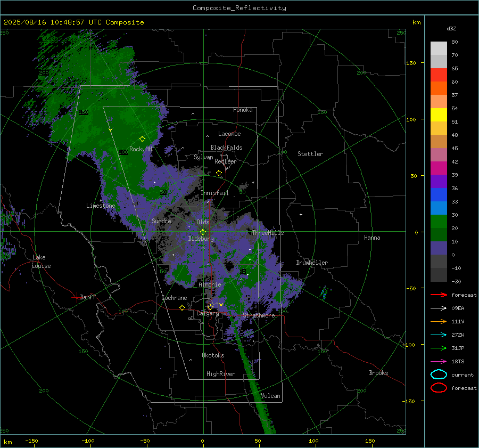
Task: Click the Hanna city label
Action: click(x=372, y=238)
